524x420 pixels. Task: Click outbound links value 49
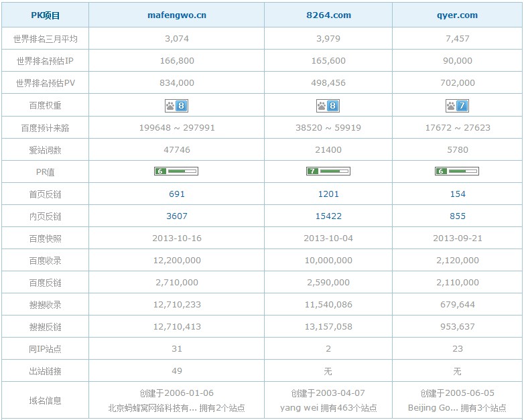tap(177, 370)
